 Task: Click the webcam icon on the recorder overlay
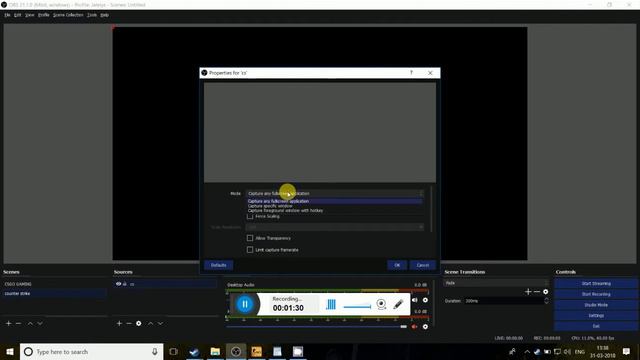(x=381, y=304)
